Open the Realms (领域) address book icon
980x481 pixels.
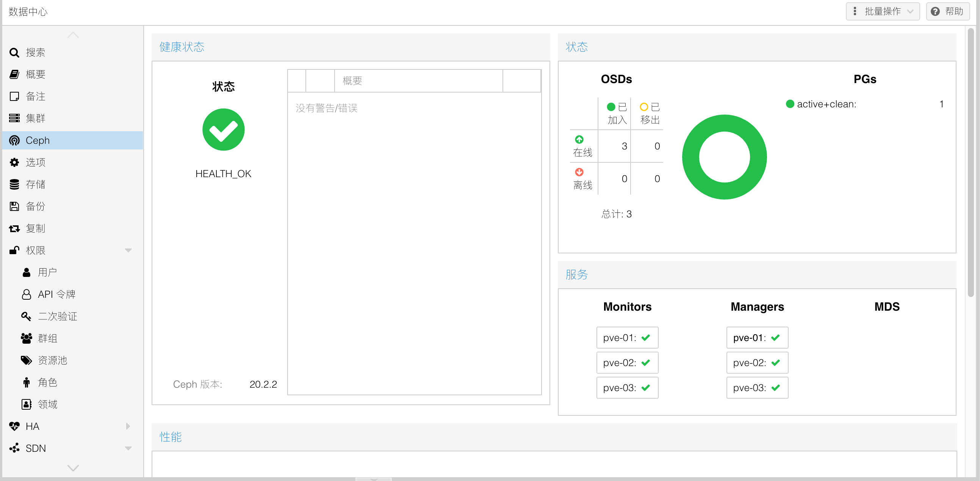(26, 404)
